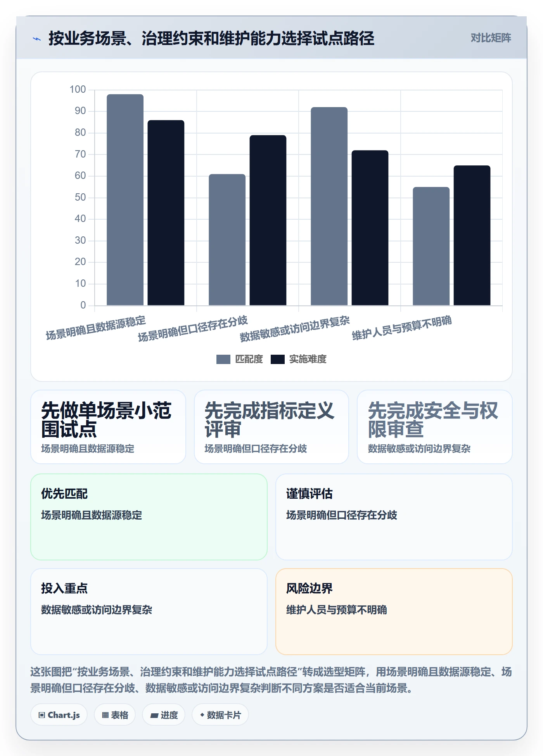This screenshot has width=543, height=756.
Task: Click the x-axis label 维护人员与预算不明确
Action: coord(402,328)
